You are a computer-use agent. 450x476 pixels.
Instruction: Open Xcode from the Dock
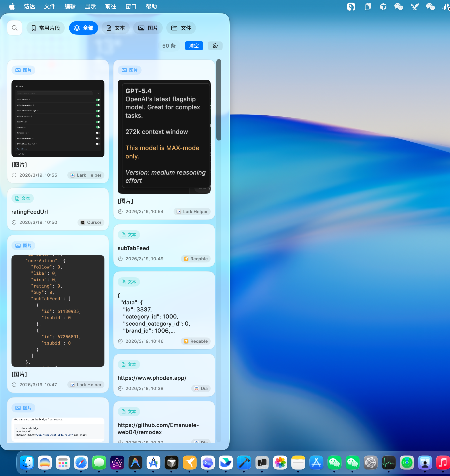coord(244,463)
